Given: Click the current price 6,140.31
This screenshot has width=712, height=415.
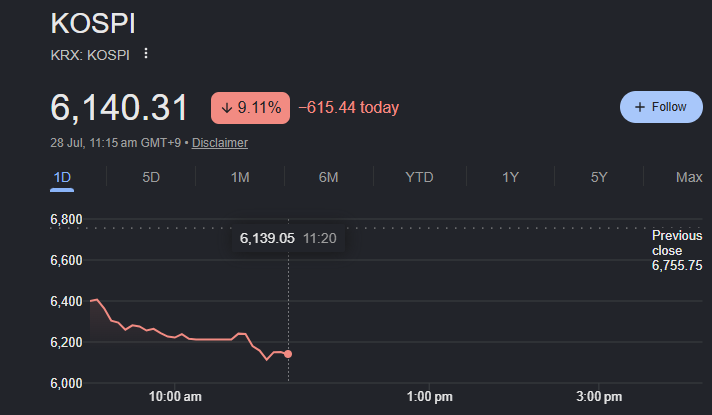Looking at the screenshot, I should pyautogui.click(x=119, y=108).
